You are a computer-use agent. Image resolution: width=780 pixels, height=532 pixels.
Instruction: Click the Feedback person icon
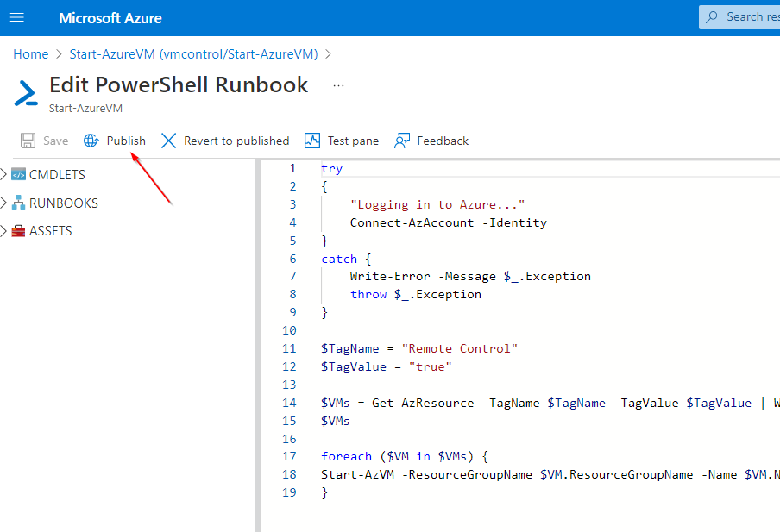[402, 141]
